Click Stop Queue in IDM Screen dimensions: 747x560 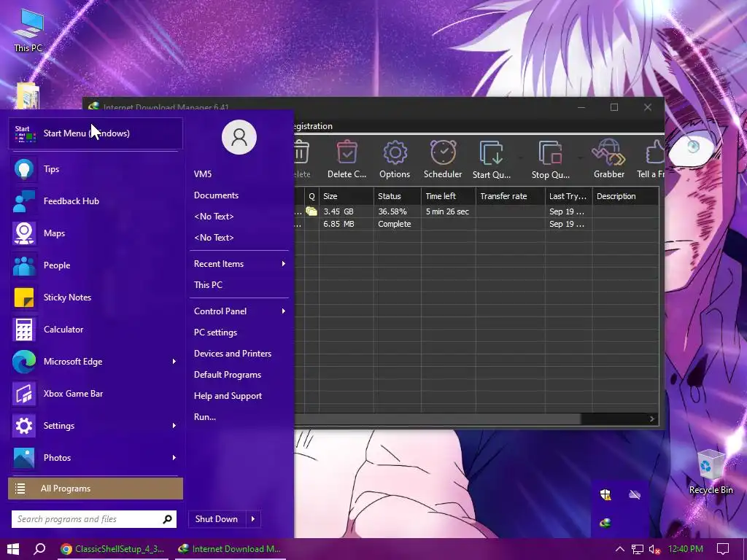(550, 160)
